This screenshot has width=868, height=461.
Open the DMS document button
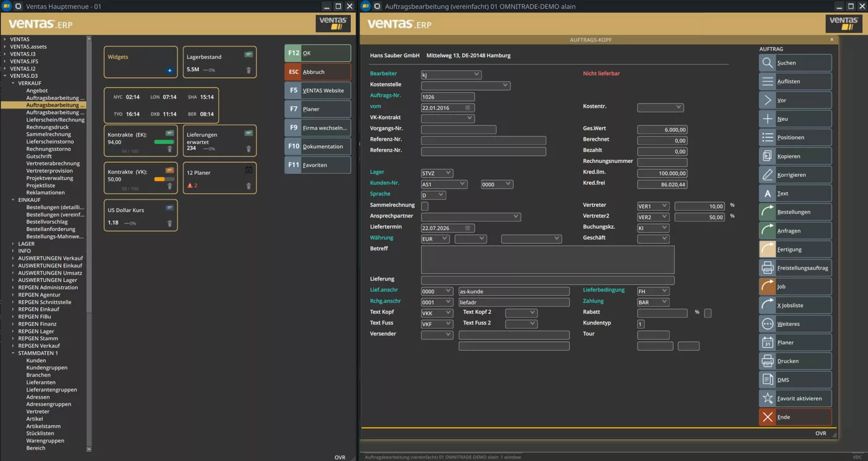(795, 379)
